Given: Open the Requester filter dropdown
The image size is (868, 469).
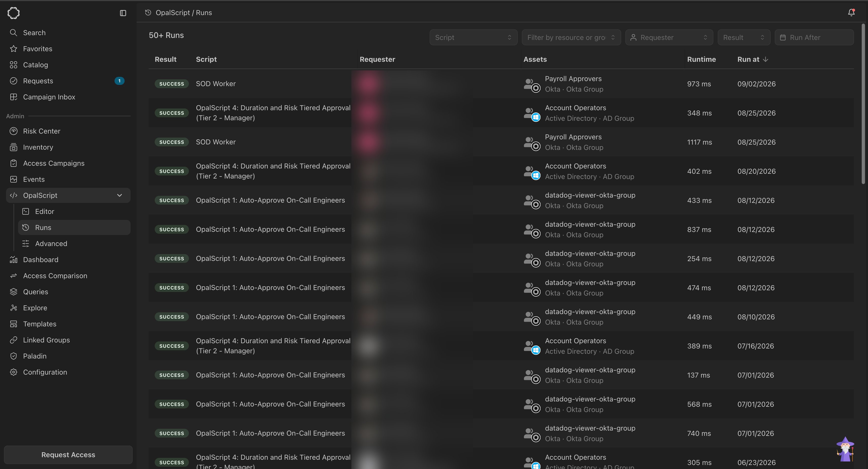Looking at the screenshot, I should coord(669,37).
